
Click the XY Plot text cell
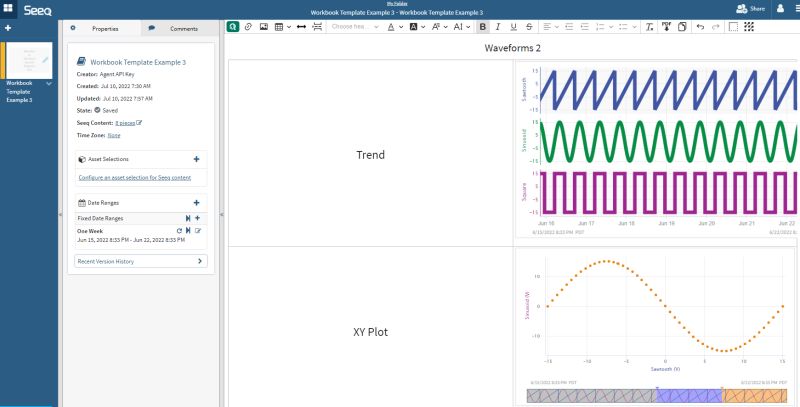(370, 332)
